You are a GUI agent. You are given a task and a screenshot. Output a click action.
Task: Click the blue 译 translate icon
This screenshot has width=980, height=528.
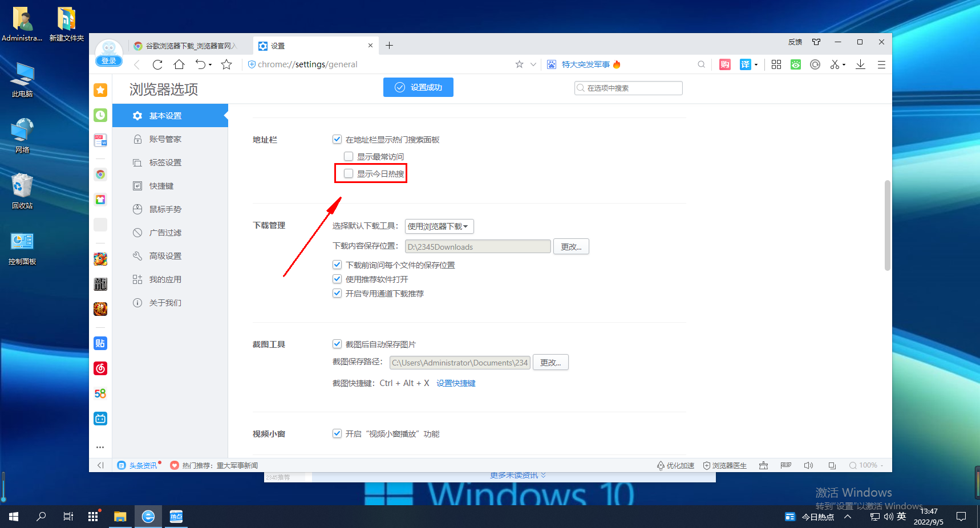(x=746, y=64)
